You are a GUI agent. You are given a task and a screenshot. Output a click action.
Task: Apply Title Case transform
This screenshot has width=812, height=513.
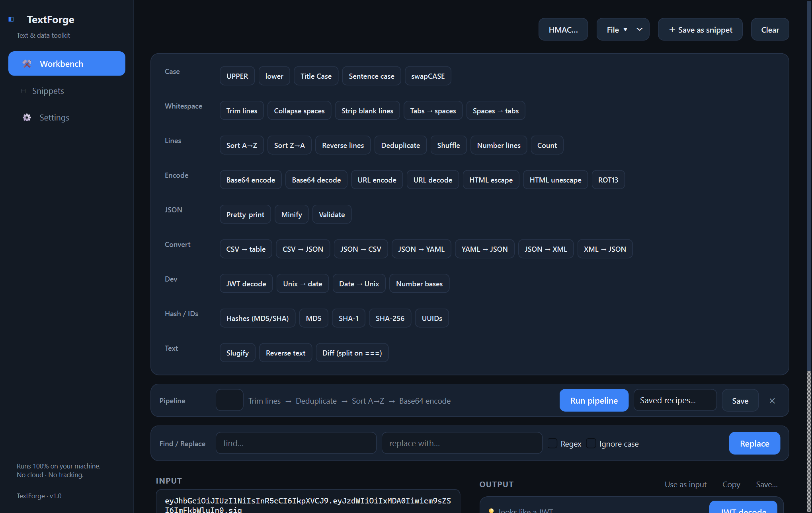(x=316, y=76)
